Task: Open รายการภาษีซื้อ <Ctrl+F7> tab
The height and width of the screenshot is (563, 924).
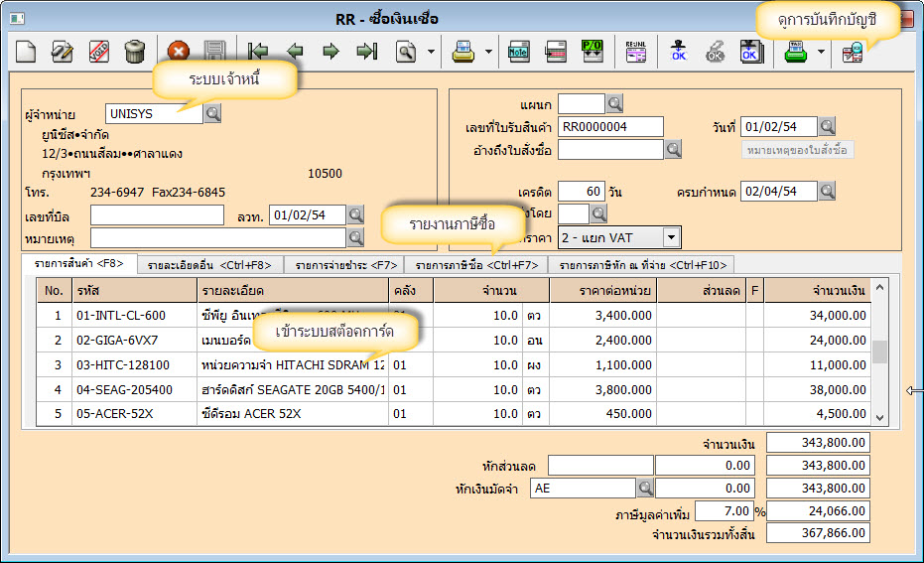Action: click(476, 265)
